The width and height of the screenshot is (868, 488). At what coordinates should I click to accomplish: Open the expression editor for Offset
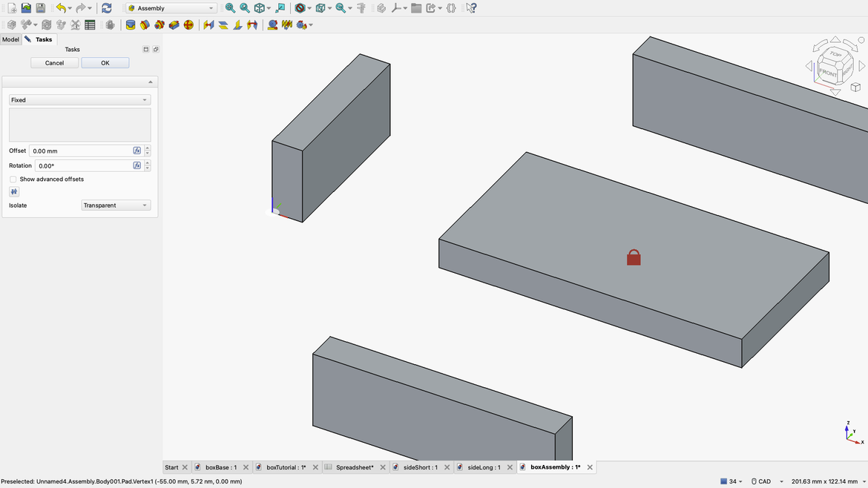137,150
